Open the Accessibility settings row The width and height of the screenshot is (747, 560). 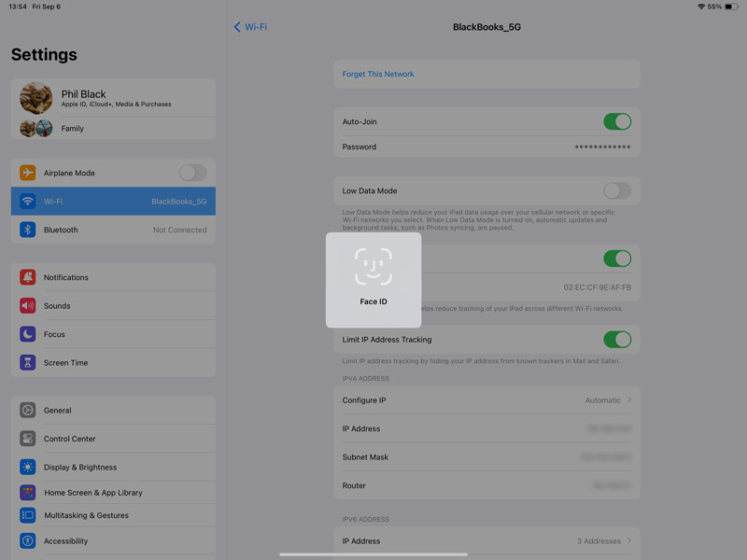pyautogui.click(x=113, y=541)
